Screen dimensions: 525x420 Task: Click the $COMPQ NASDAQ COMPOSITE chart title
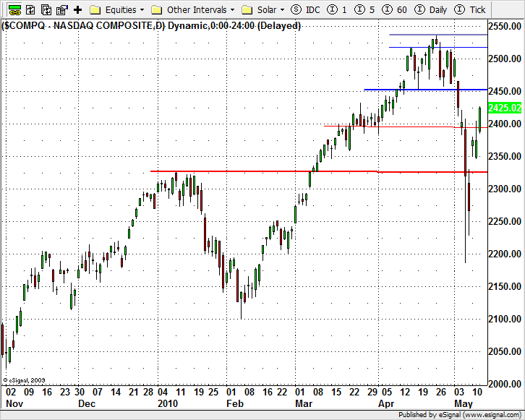[x=151, y=25]
